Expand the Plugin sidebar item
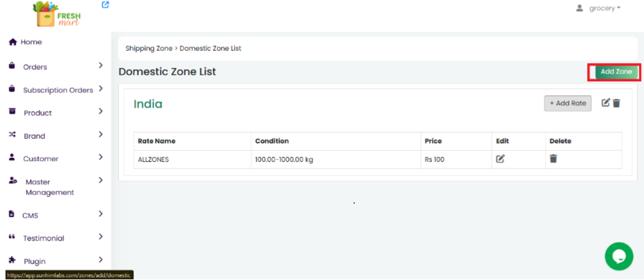The width and height of the screenshot is (644, 280). [34, 261]
